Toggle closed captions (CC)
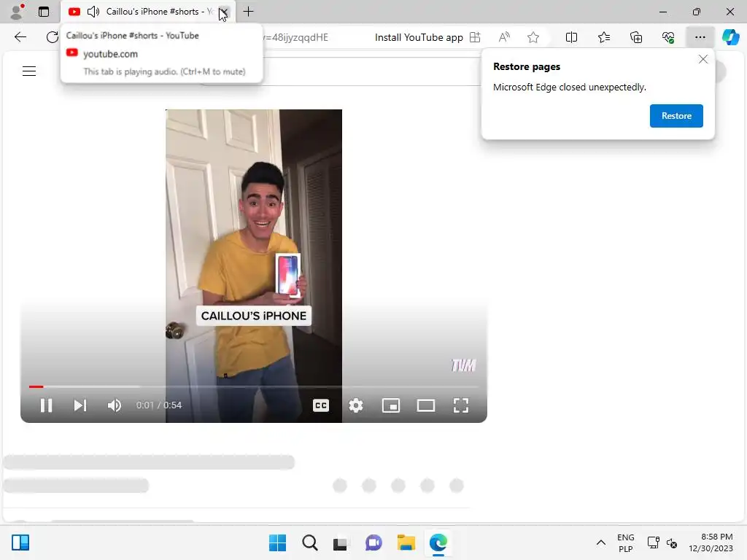747x560 pixels. point(321,405)
